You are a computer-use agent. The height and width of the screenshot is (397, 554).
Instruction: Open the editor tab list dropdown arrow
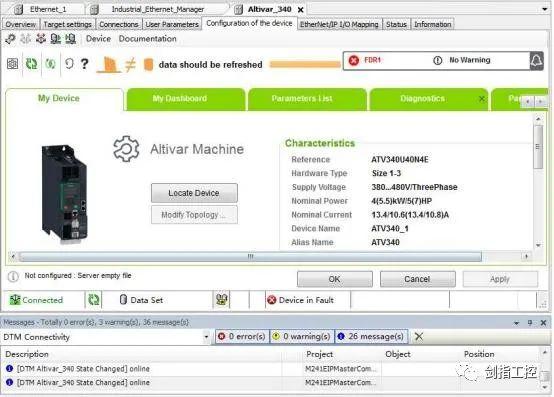coord(544,10)
